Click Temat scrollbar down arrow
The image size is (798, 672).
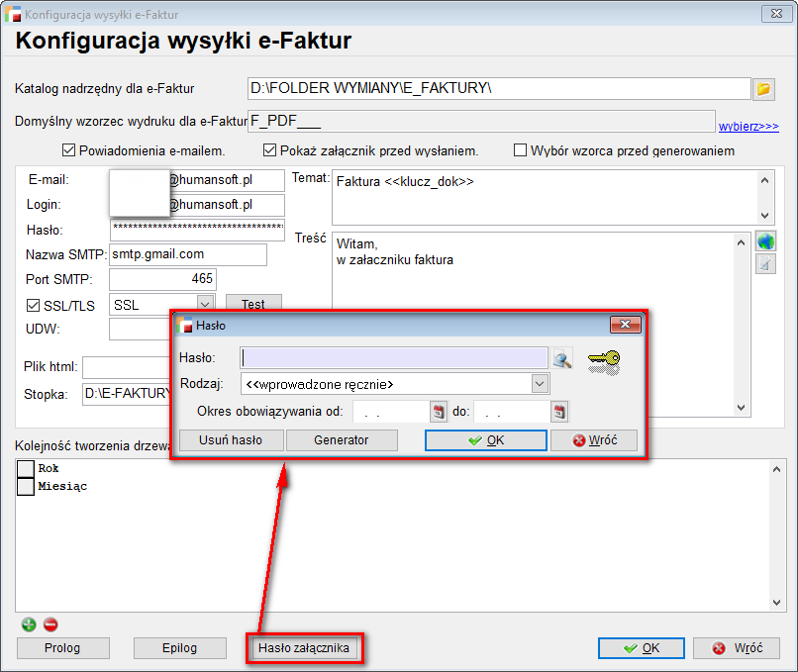pyautogui.click(x=764, y=215)
